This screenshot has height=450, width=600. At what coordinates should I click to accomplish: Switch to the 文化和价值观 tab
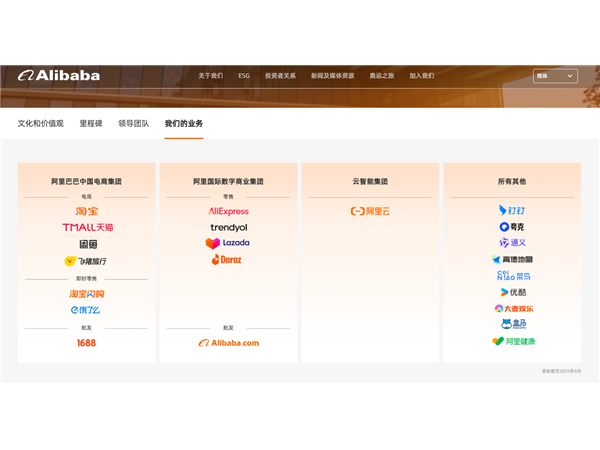pyautogui.click(x=41, y=124)
